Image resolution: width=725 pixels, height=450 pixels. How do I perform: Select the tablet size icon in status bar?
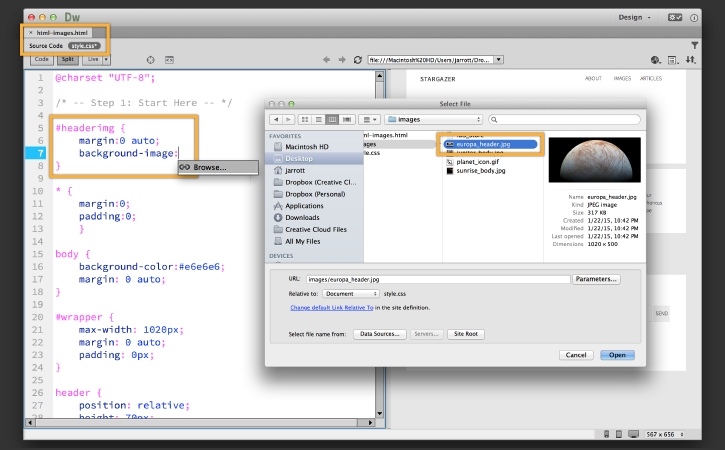[619, 434]
